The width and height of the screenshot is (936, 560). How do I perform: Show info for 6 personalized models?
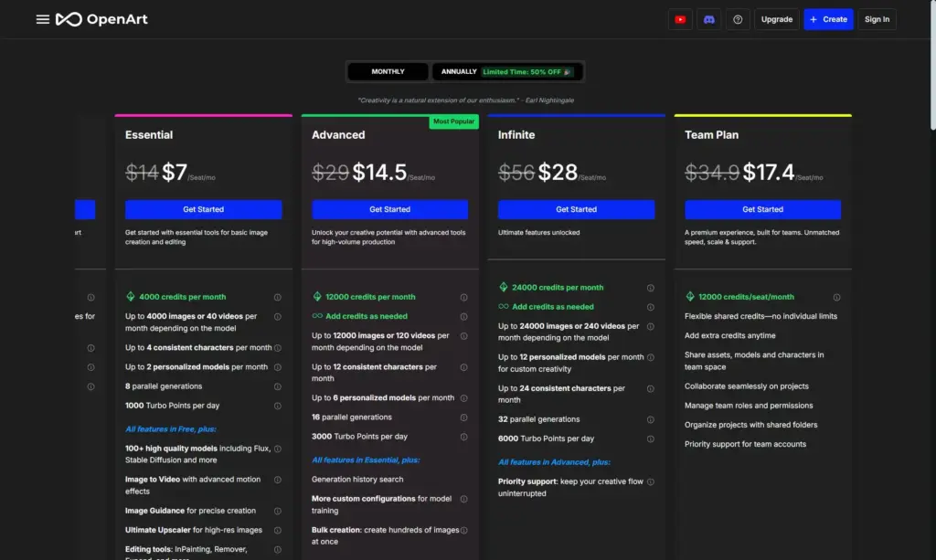coord(463,398)
